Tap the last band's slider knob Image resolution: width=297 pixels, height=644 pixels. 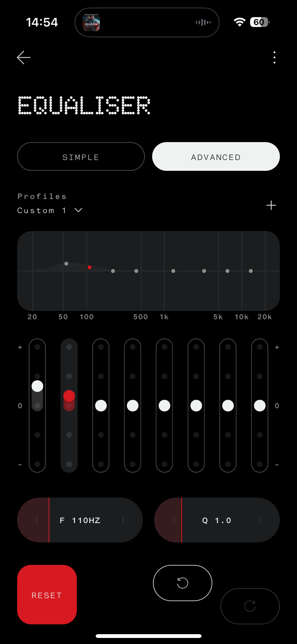click(260, 406)
